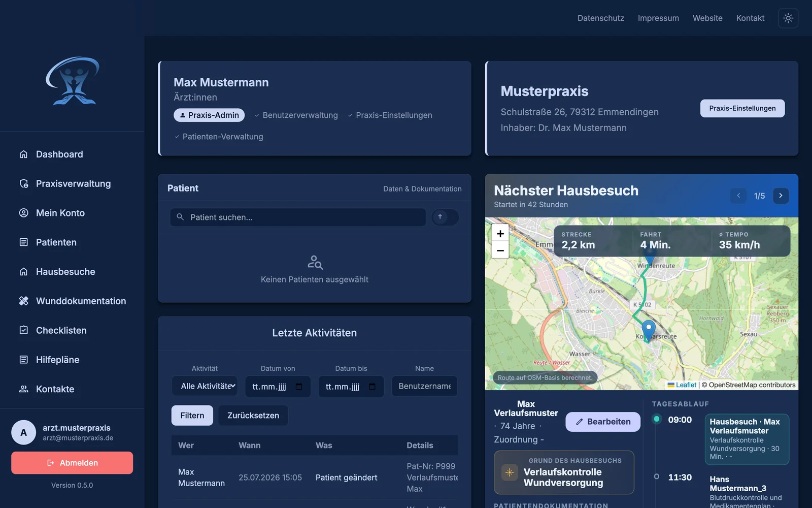Image resolution: width=812 pixels, height=508 pixels.
Task: Open the Hans Mustermann_3 schedule entry
Action: 747,490
